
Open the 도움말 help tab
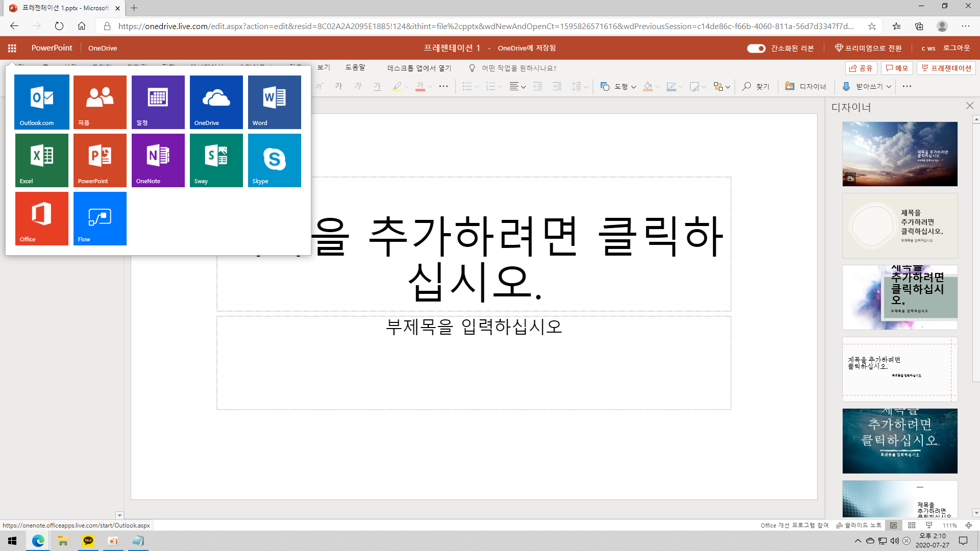pos(355,67)
